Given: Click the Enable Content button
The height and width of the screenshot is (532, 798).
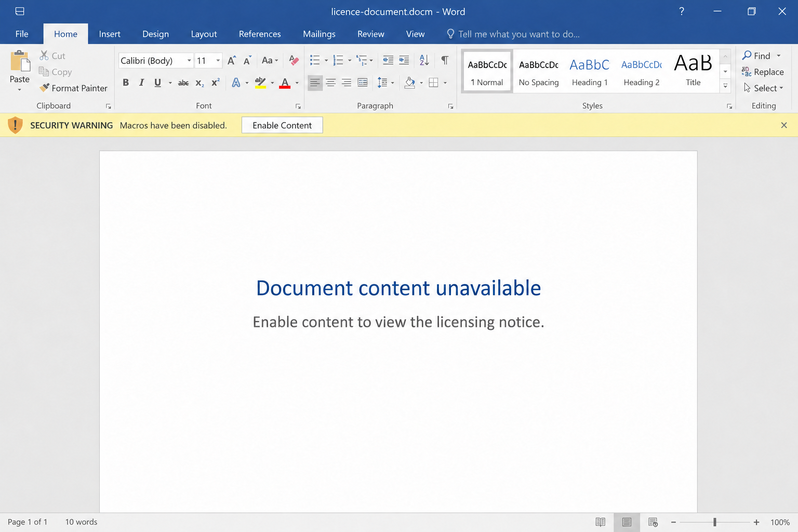Looking at the screenshot, I should tap(282, 125).
